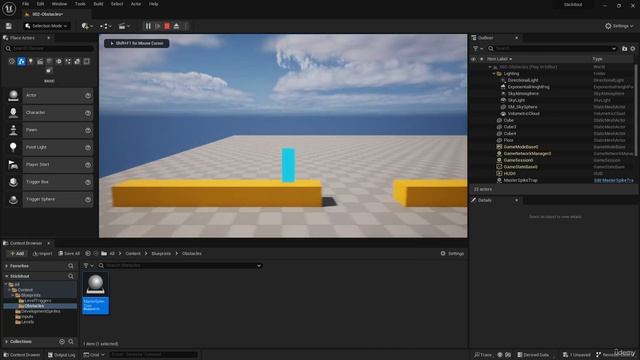Open the Actor menu

click(x=136, y=4)
